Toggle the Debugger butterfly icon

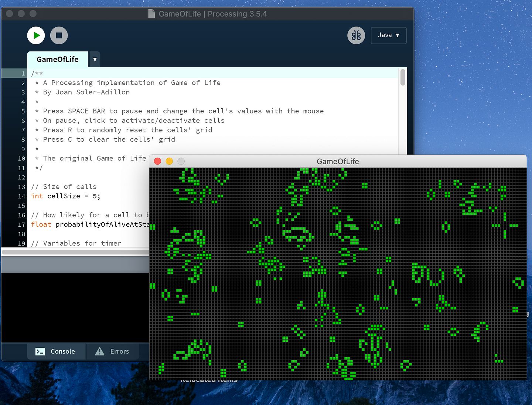click(x=356, y=36)
